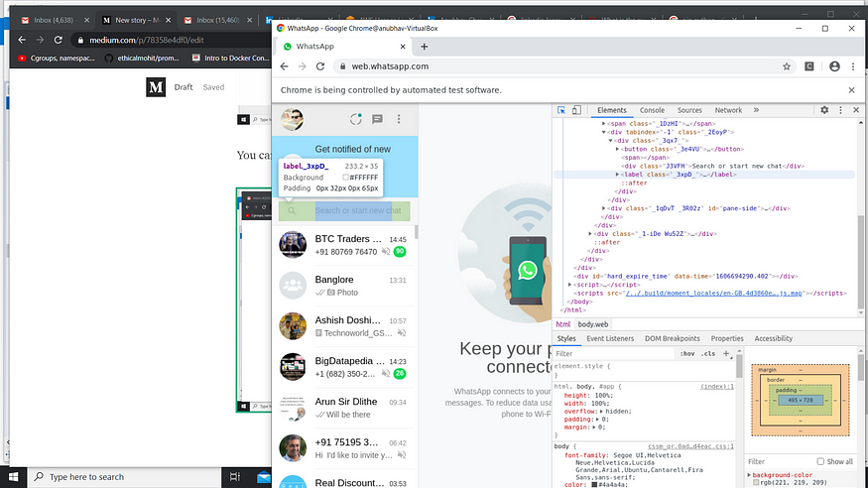Click the Styles Filter input
The width and height of the screenshot is (868, 488).
point(614,353)
